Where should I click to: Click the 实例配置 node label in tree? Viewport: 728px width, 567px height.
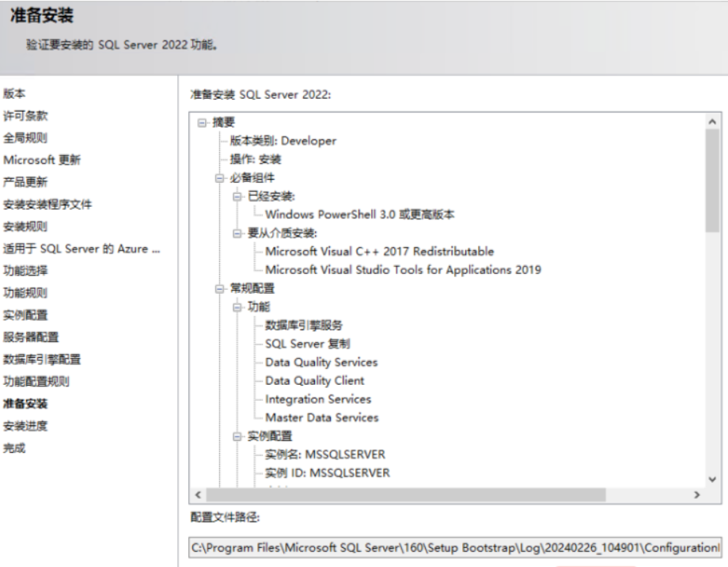(270, 436)
